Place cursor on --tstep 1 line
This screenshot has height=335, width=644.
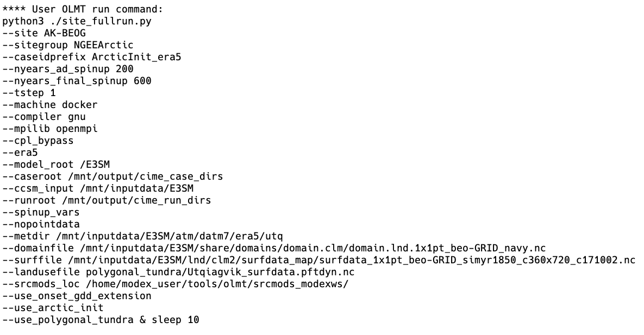(29, 93)
